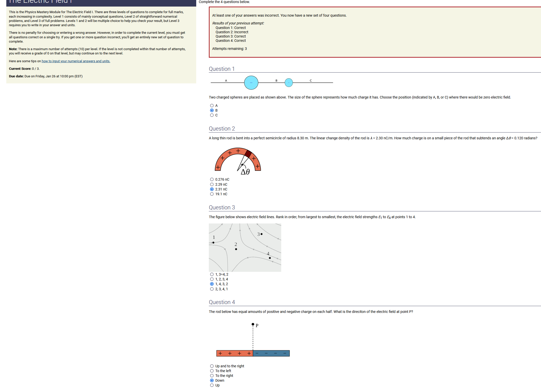
Task: Select answer A for Question 1
Action: click(212, 106)
